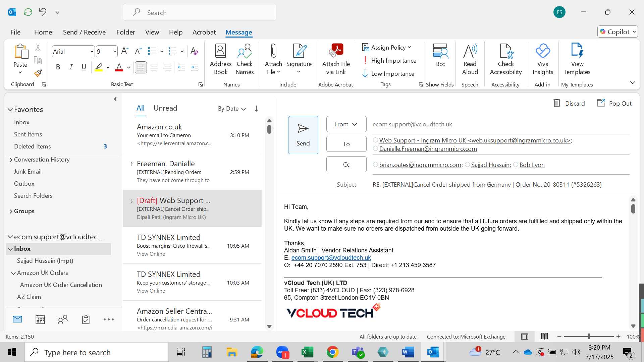Click the Copy icon in Clipboard

click(38, 60)
